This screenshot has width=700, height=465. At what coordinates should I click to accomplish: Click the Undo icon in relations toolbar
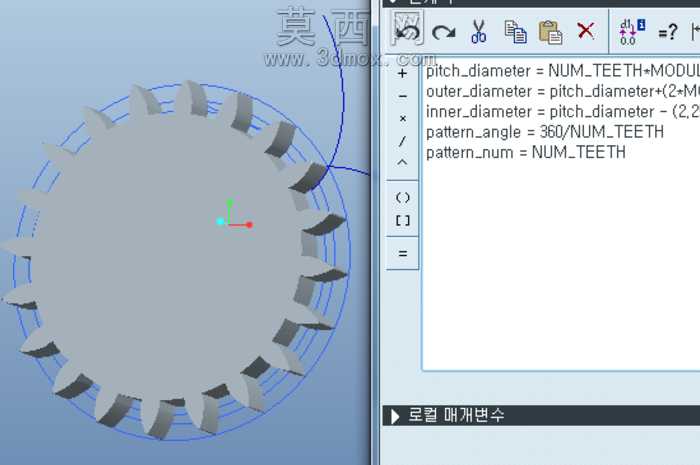pos(407,31)
